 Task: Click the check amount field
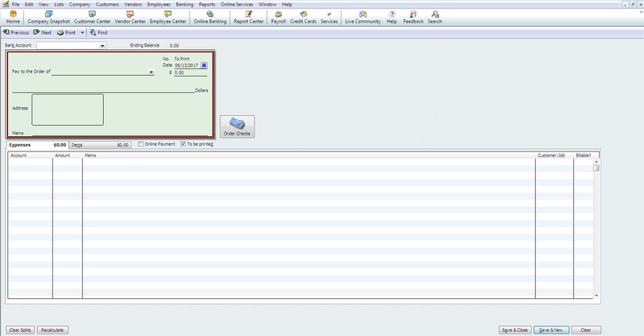[190, 73]
